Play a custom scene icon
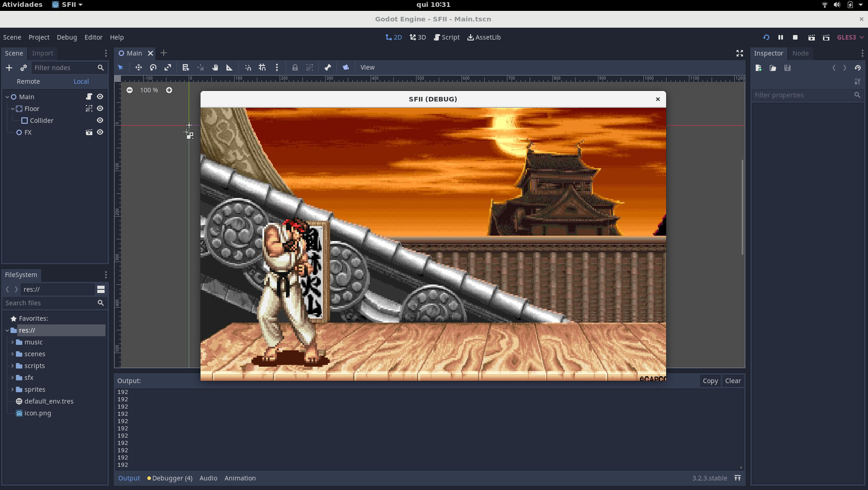Viewport: 868px width, 490px height. click(x=826, y=37)
